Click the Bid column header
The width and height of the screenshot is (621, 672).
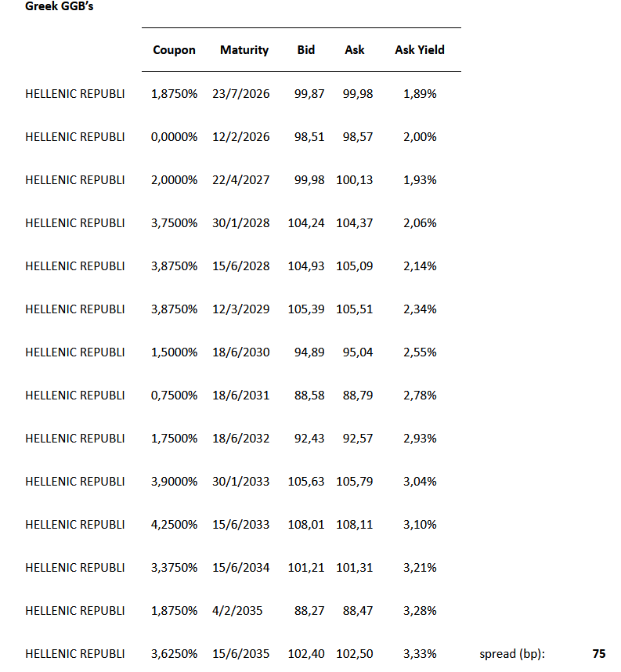click(306, 50)
